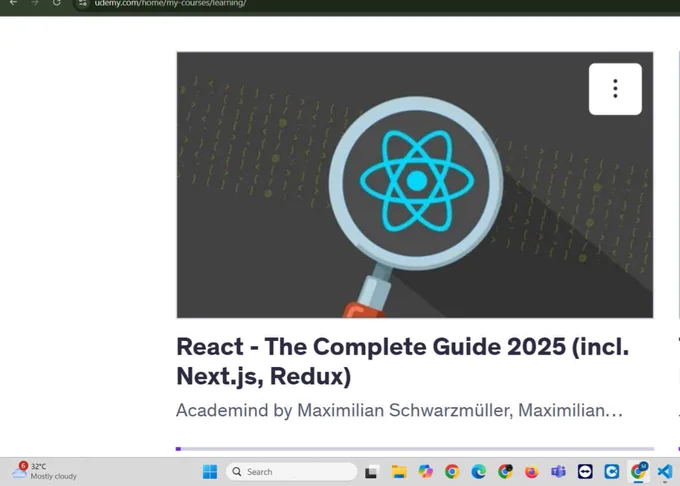Open Microsoft Edge from the taskbar

pos(478,472)
